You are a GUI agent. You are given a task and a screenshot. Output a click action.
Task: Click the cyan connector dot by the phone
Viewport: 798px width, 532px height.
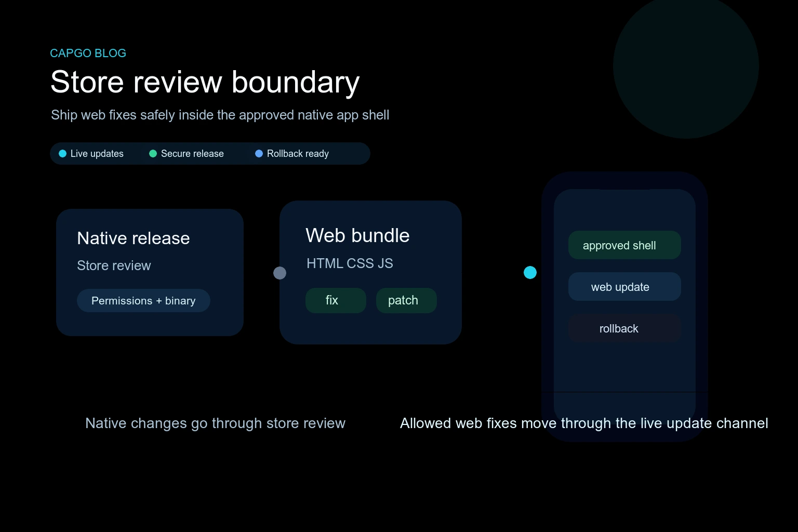coord(530,272)
